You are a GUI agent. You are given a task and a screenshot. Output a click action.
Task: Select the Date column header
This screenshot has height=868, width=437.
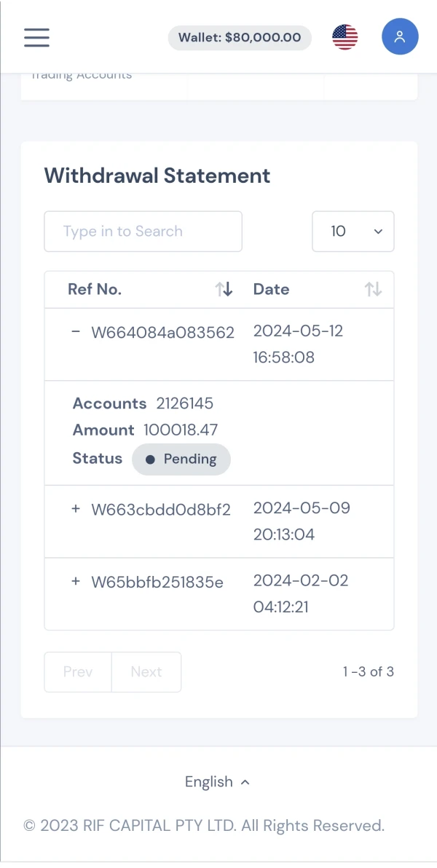coord(272,290)
